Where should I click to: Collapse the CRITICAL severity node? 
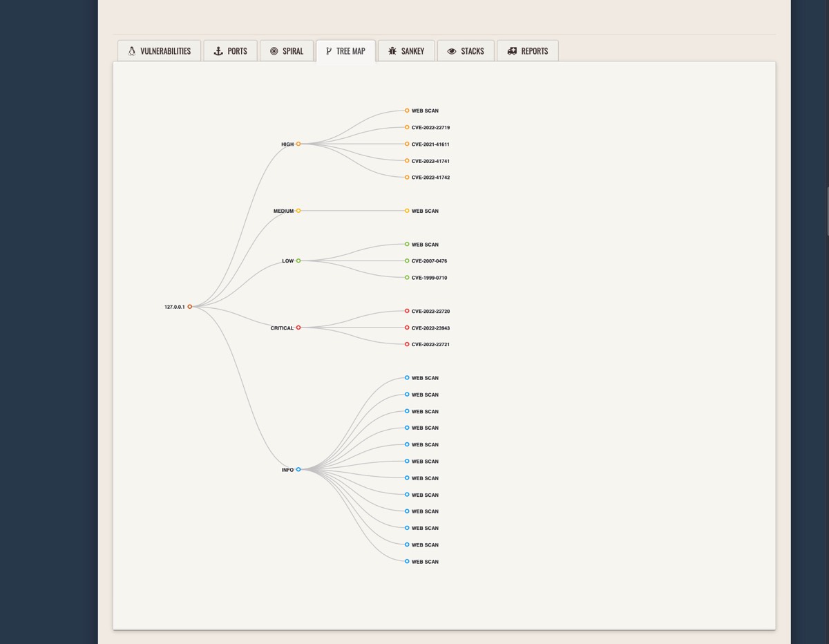click(x=298, y=328)
